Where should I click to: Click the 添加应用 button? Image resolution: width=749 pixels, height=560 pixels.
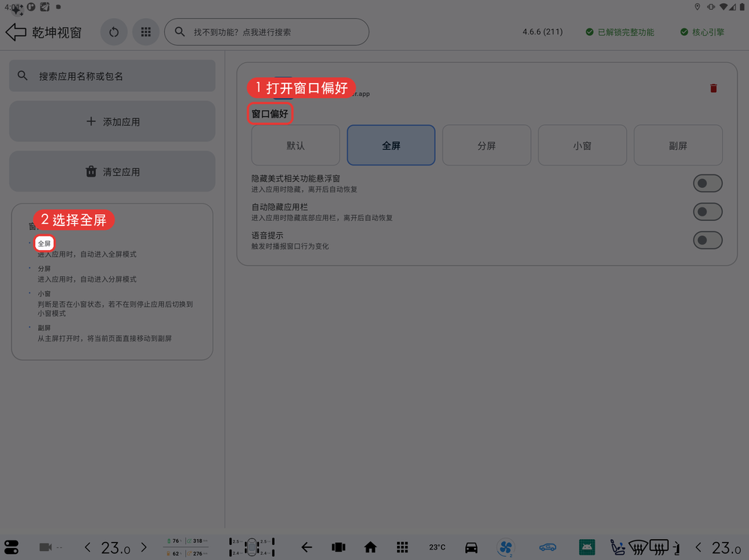112,122
